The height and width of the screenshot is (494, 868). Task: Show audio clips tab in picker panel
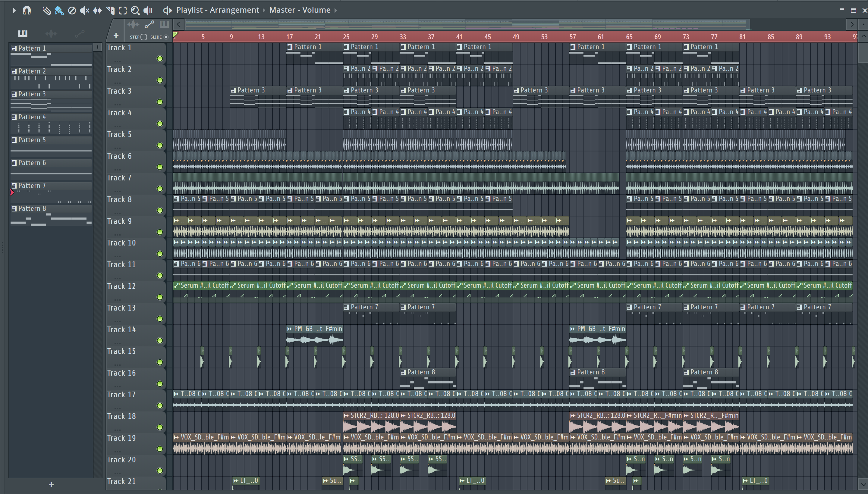click(51, 33)
